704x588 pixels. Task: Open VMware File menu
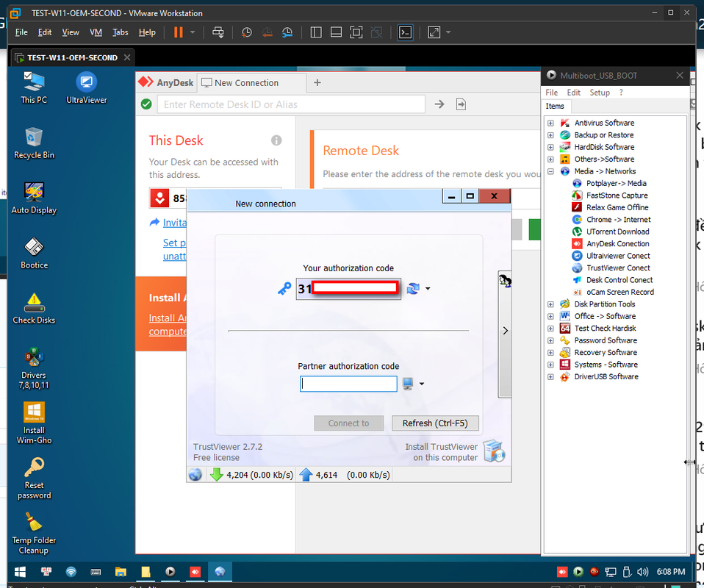click(21, 32)
